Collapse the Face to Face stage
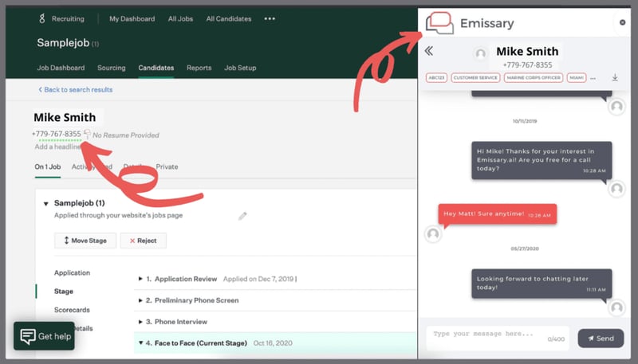The image size is (638, 364). (x=139, y=343)
